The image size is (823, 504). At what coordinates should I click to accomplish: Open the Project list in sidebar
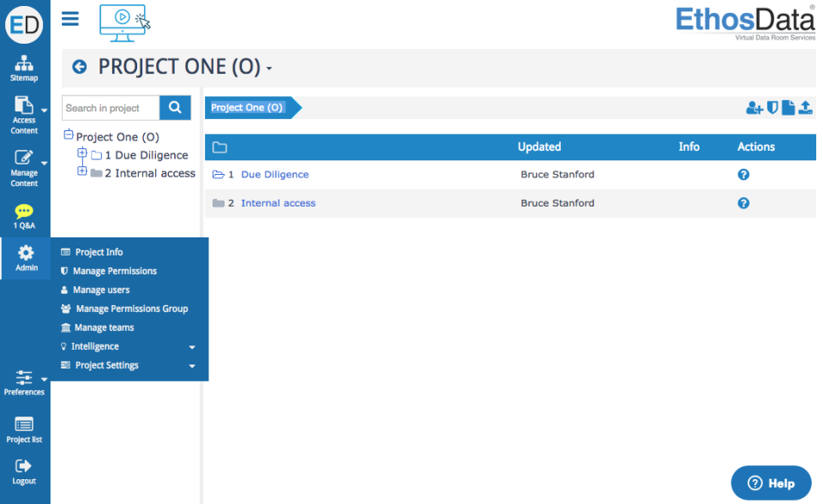point(24,430)
